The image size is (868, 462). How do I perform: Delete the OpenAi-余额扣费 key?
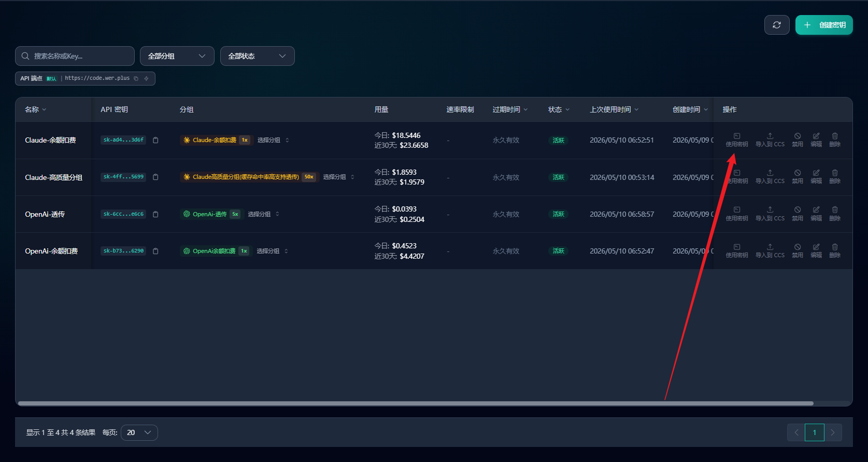coord(835,251)
